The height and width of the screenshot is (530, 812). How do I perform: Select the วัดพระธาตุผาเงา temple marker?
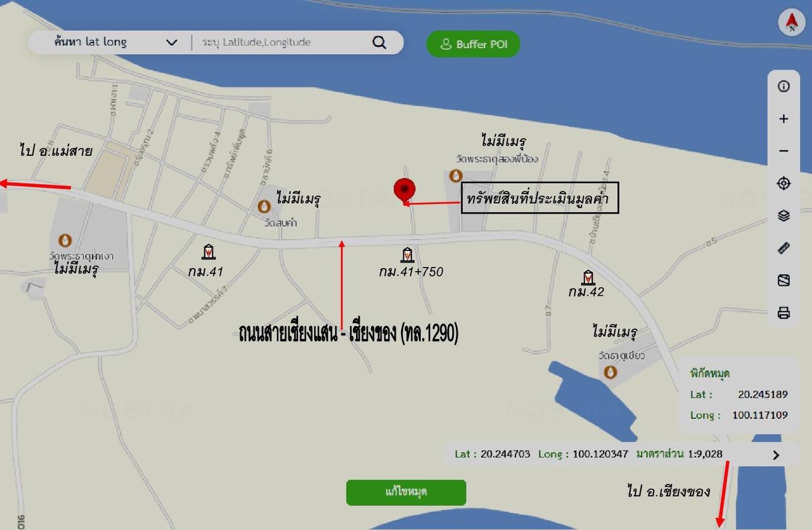(x=65, y=240)
